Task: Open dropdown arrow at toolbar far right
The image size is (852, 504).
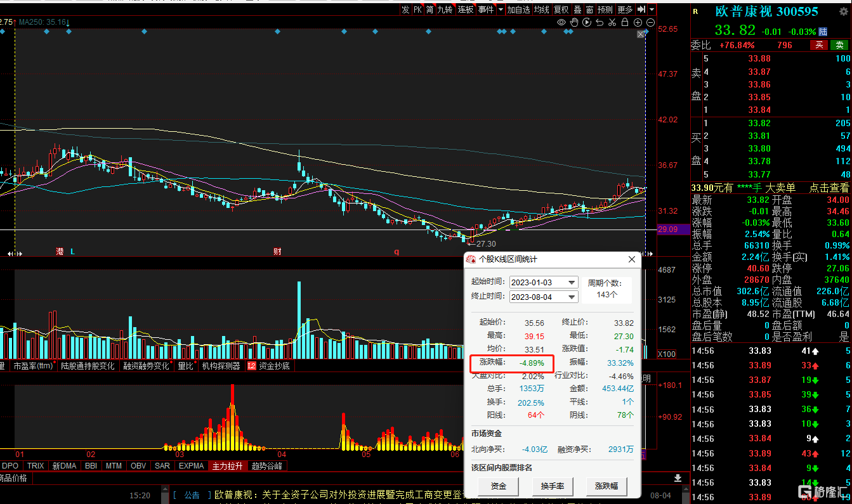Action: 652,10
